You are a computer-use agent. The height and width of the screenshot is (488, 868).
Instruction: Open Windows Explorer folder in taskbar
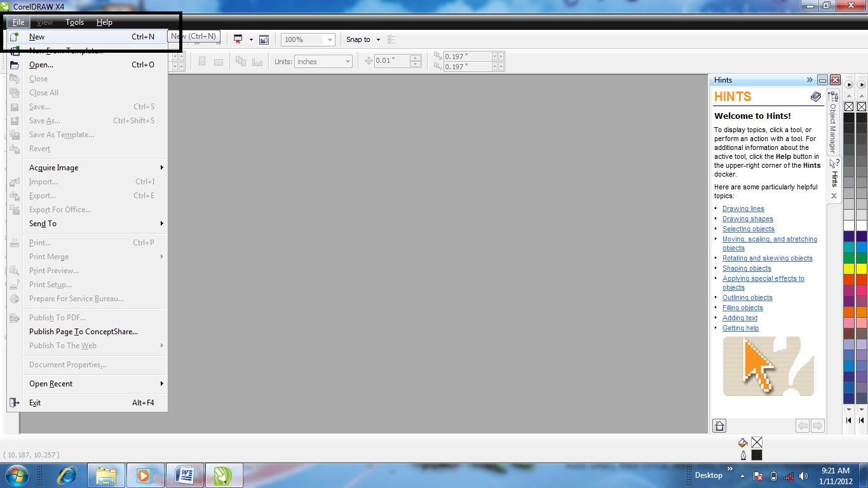tap(106, 475)
